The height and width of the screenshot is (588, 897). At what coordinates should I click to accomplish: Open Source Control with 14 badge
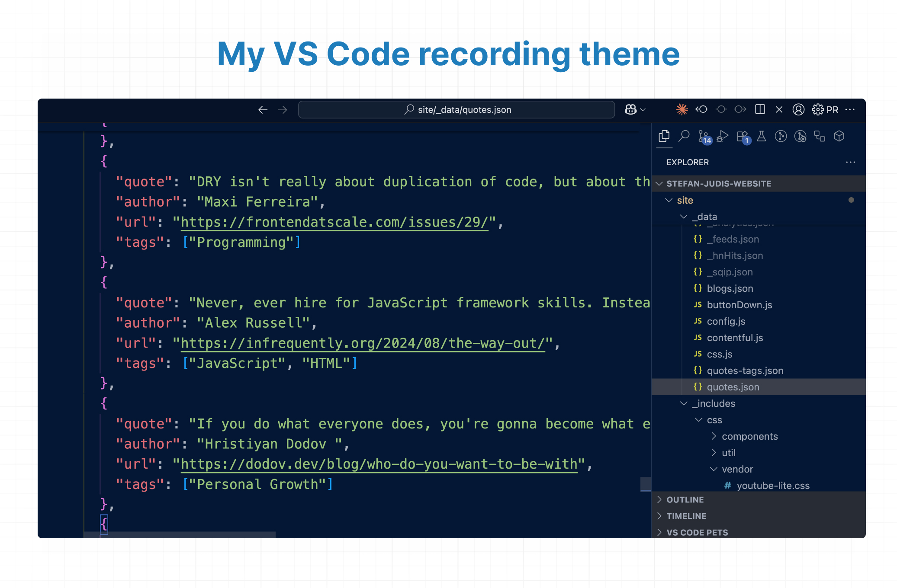point(704,137)
